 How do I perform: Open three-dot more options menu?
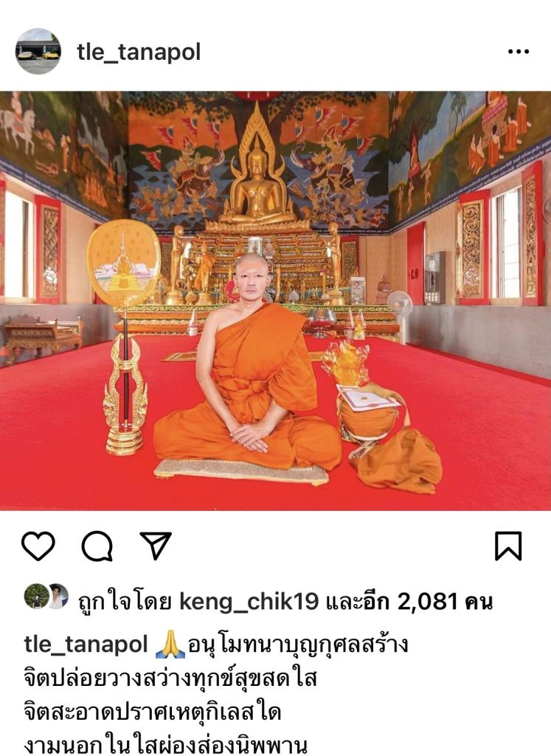[519, 51]
